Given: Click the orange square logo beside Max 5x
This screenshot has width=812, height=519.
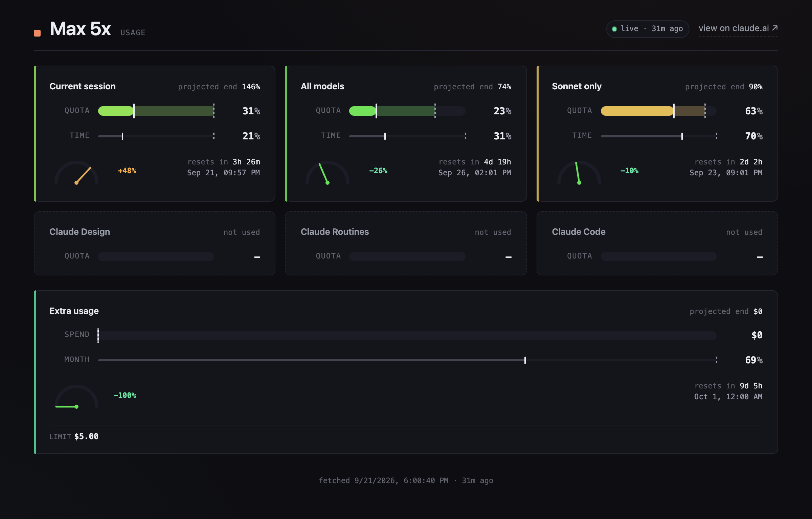Looking at the screenshot, I should 37,33.
